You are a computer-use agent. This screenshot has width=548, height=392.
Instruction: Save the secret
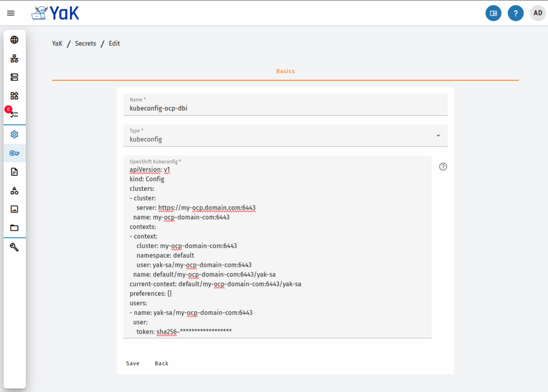click(133, 363)
